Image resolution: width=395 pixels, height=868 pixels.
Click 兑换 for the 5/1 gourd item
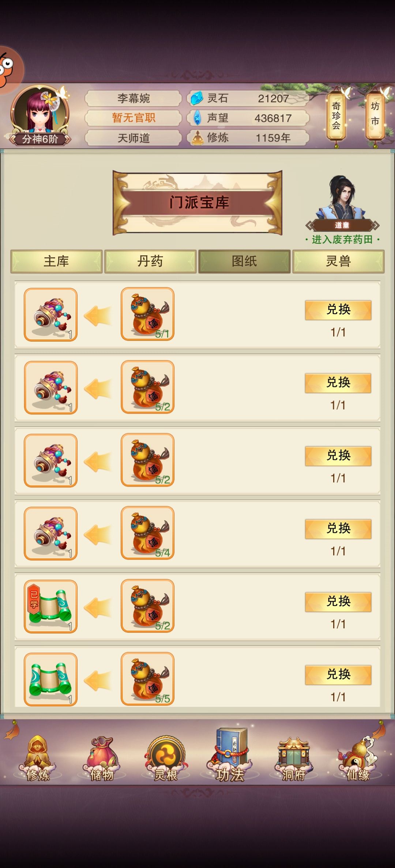point(338,310)
